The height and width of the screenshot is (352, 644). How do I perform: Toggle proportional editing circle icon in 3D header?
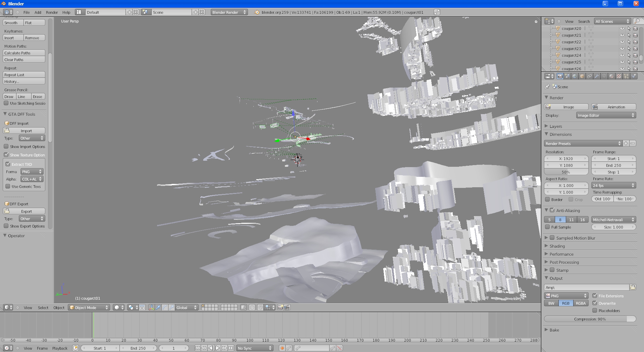coord(252,307)
